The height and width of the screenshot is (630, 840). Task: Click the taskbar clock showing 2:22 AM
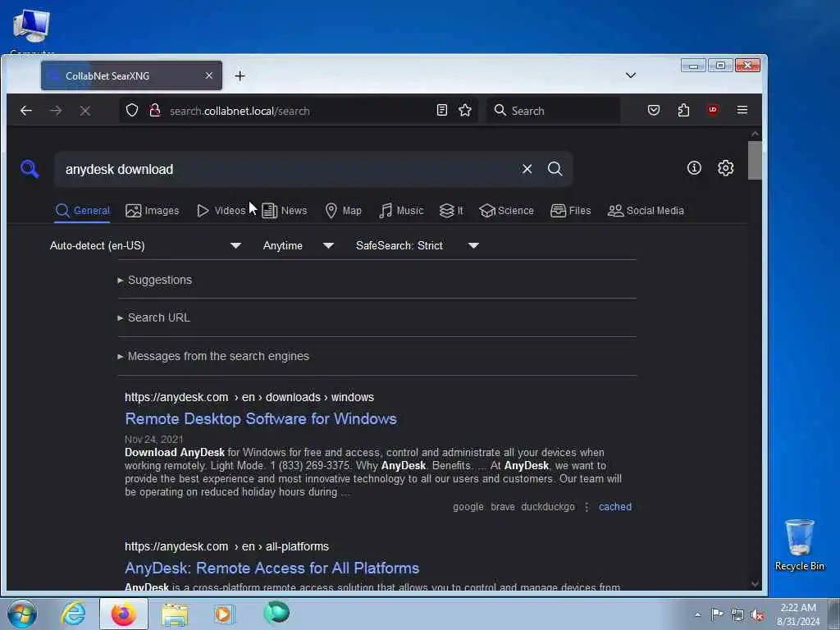click(798, 614)
